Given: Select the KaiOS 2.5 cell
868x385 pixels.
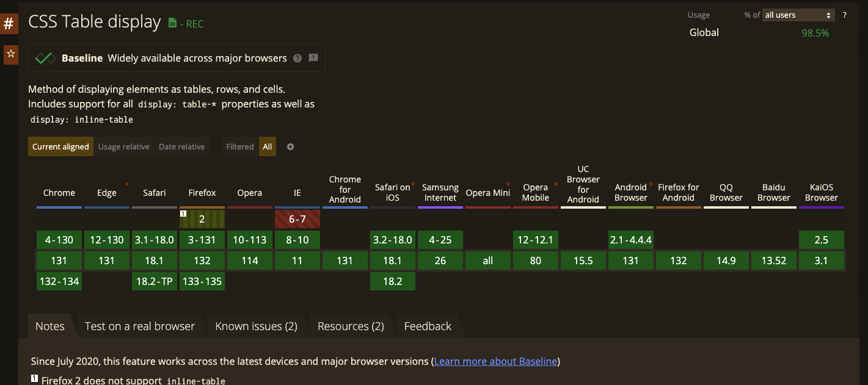Looking at the screenshot, I should tap(822, 240).
